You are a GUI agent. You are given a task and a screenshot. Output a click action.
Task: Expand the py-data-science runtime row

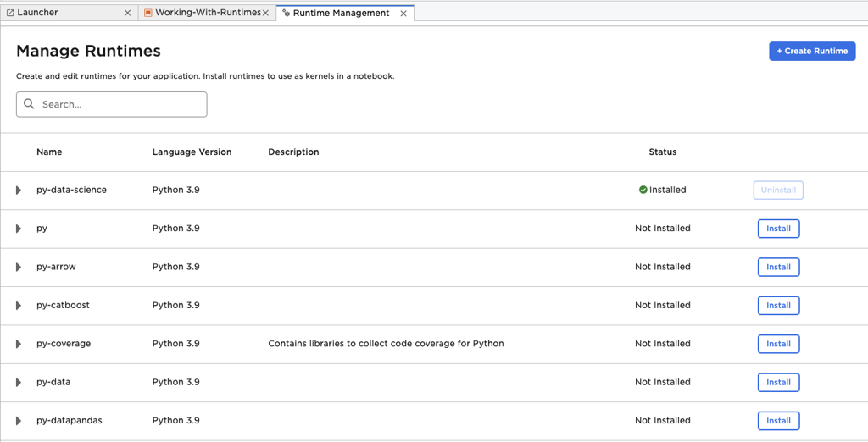19,191
